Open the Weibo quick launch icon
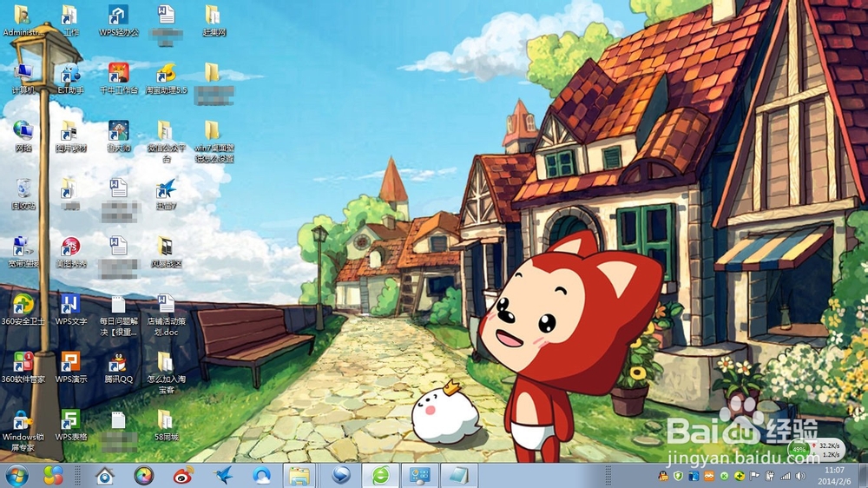 click(183, 476)
